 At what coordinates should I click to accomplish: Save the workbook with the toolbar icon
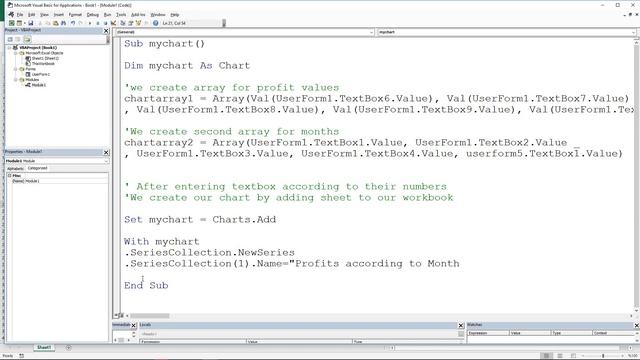31,23
